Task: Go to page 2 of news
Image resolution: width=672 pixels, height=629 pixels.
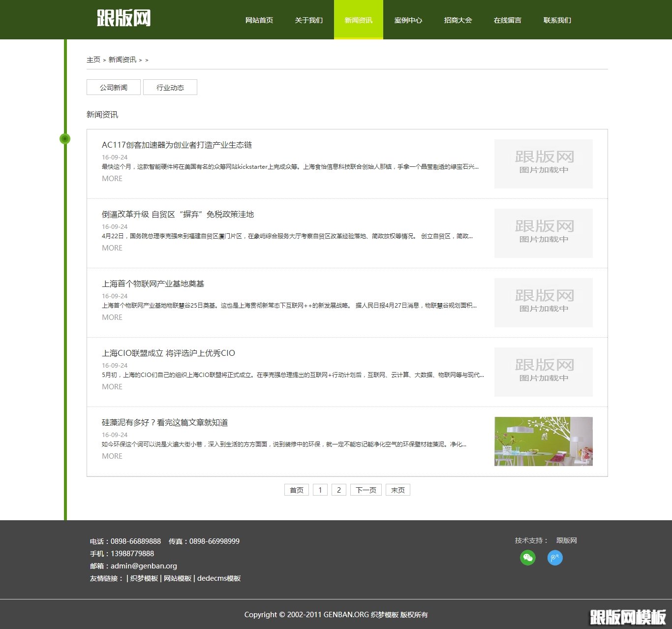Action: (x=338, y=490)
